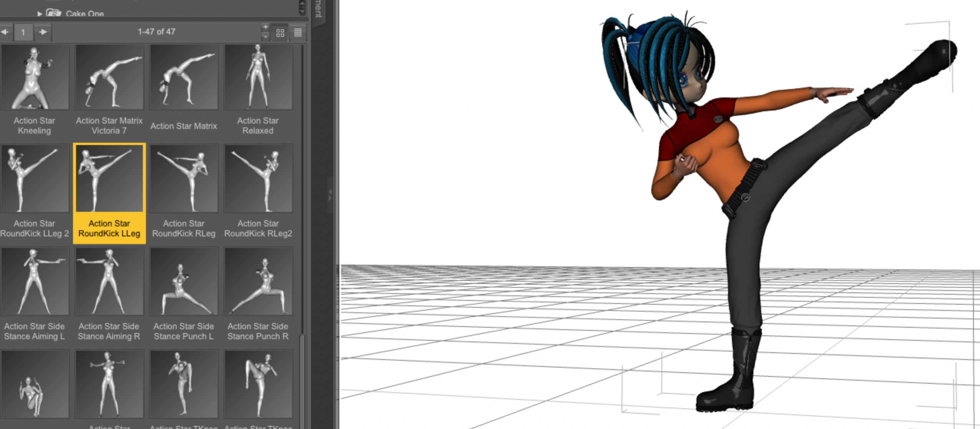Decrease thumbnail size with minus button
The image size is (980, 429).
click(265, 36)
